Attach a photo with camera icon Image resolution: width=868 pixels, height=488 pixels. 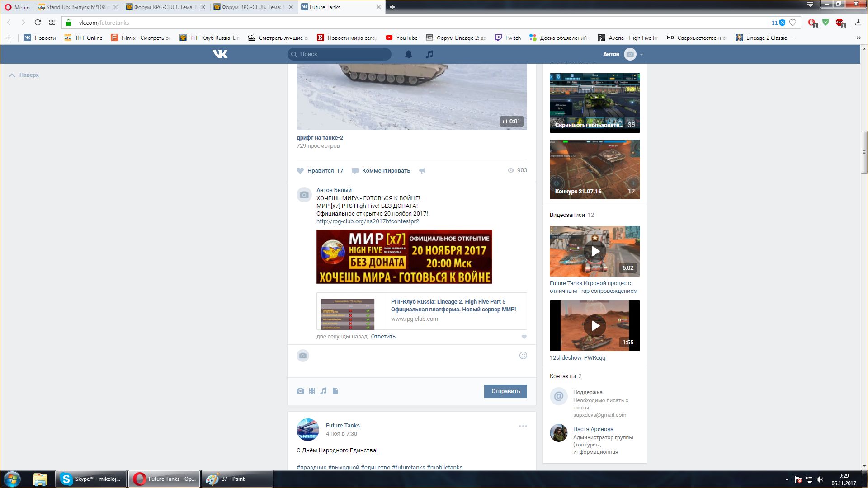coord(300,391)
